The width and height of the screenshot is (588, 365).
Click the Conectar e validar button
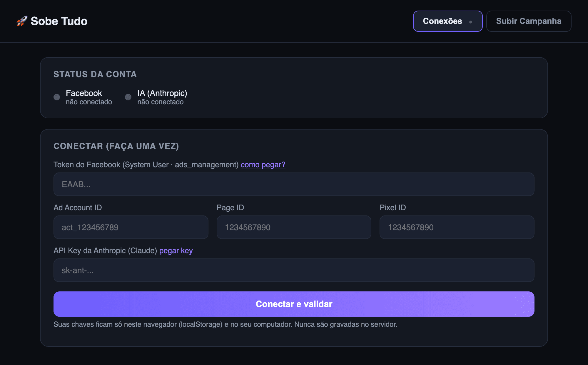click(x=294, y=304)
